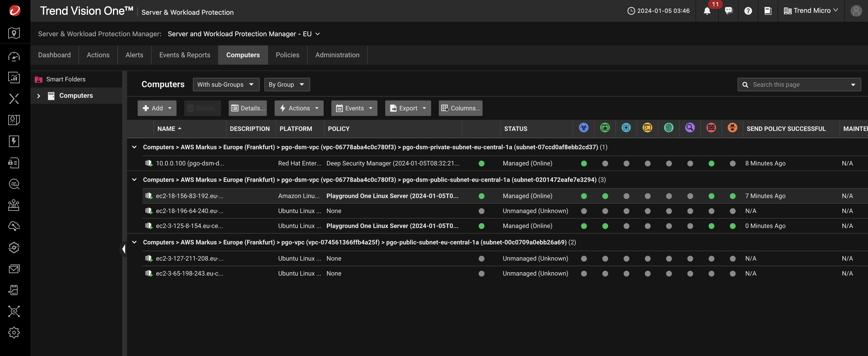This screenshot has width=868, height=356.
Task: Open the map-pin sidebar icon at top
Action: coord(14,33)
